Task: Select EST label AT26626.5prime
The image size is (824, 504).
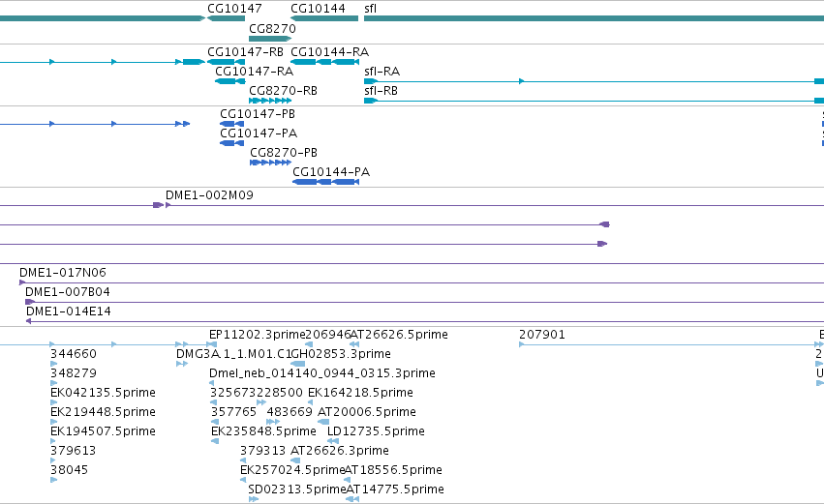Action: (399, 335)
